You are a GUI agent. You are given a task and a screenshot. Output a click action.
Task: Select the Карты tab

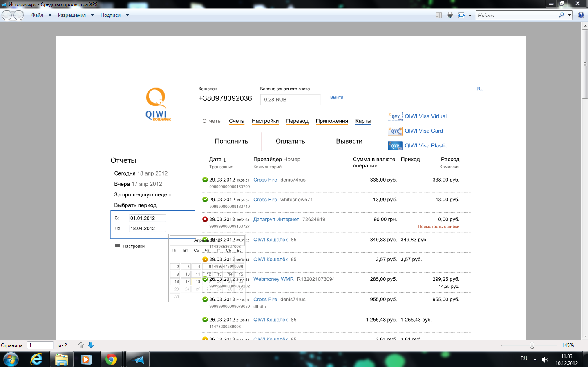[363, 121]
